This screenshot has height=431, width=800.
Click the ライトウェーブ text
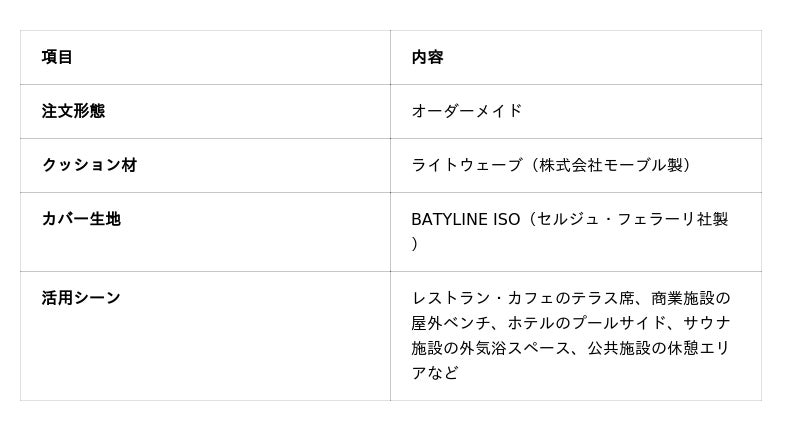(x=467, y=165)
